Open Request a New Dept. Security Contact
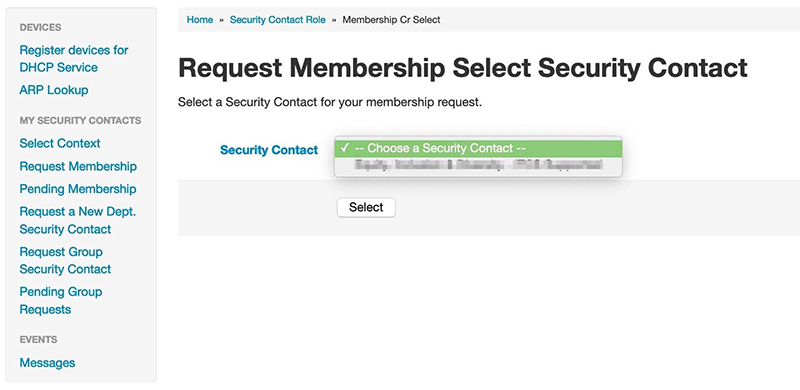 [x=78, y=221]
